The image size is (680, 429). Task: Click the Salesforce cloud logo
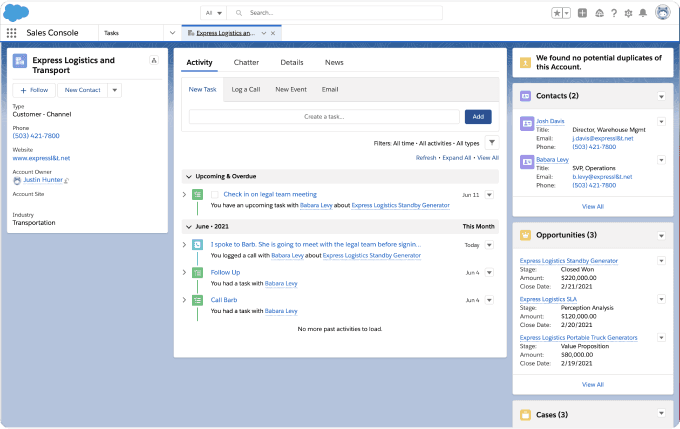[x=16, y=13]
